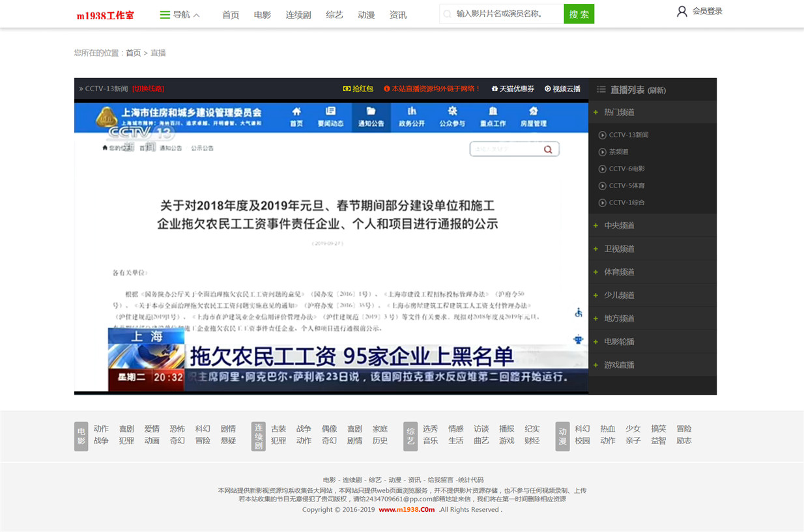Click play icon beside CCTV-6电影

click(x=602, y=169)
